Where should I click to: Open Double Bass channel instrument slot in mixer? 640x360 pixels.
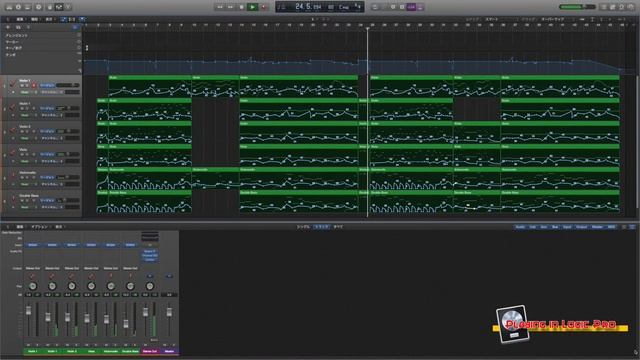[130, 245]
